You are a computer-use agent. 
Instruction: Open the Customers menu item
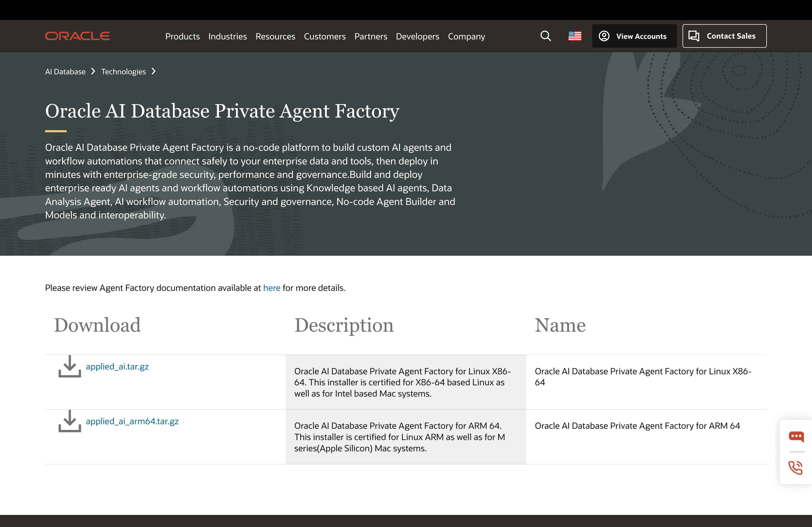coord(324,36)
